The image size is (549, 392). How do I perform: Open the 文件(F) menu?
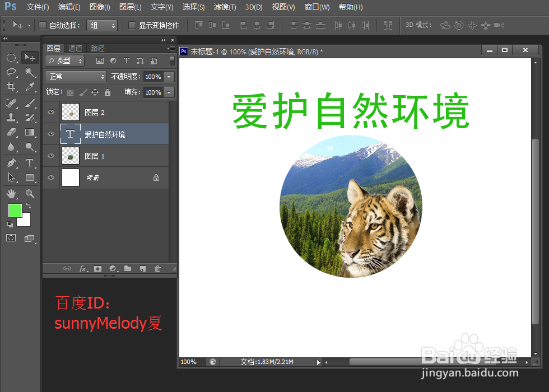click(38, 7)
